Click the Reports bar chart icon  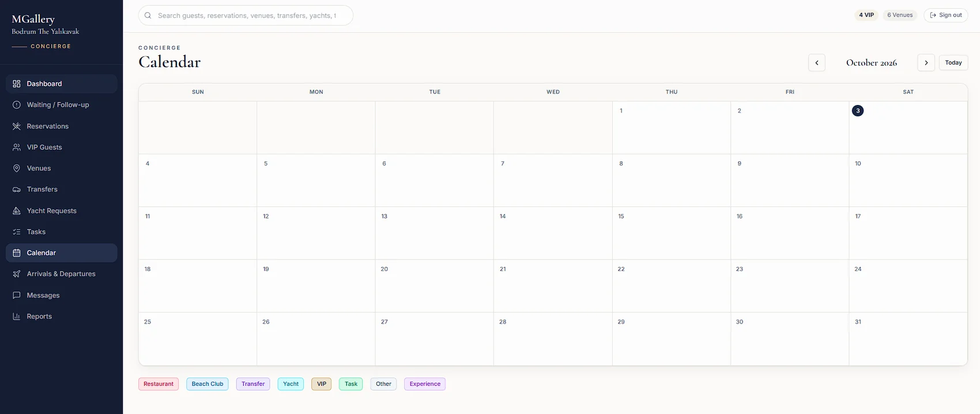17,316
